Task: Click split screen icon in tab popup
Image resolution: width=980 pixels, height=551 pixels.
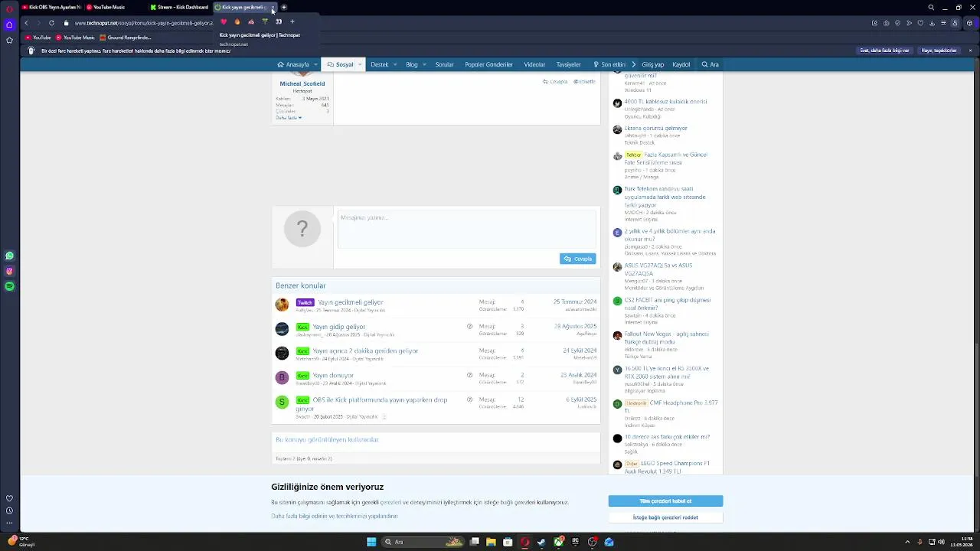Action: coord(279,21)
